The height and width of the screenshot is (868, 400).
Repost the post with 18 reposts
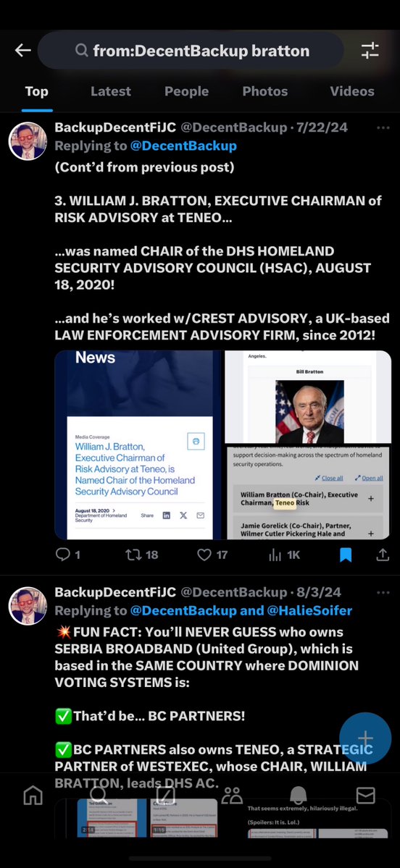pos(142,554)
